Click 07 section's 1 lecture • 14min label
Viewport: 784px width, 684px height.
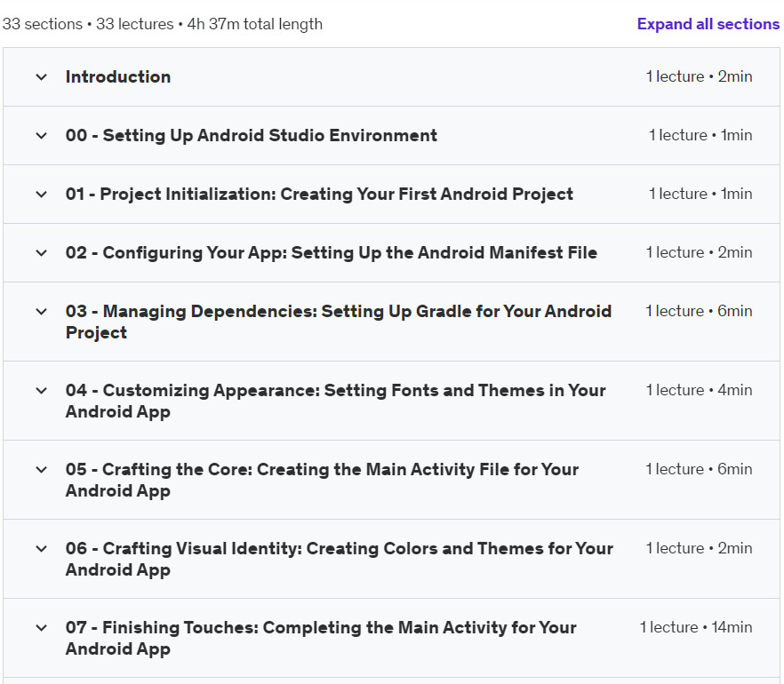tap(696, 626)
